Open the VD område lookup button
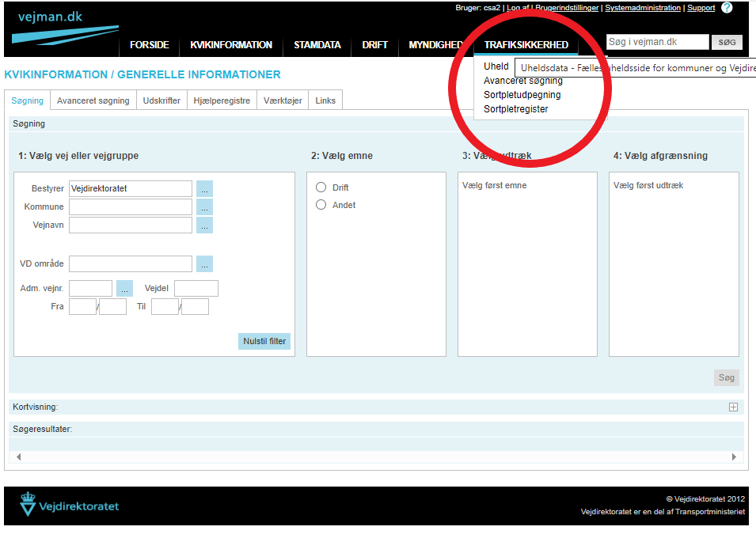756x538 pixels. (204, 264)
